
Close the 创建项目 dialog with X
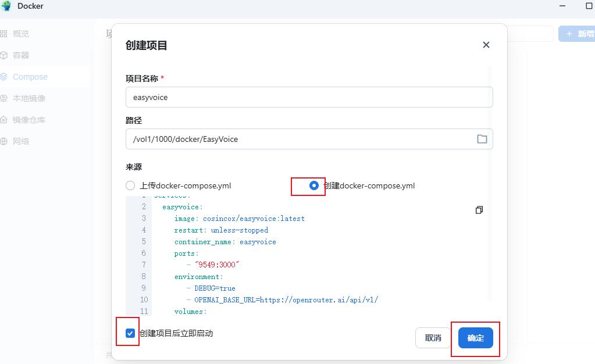[x=486, y=45]
